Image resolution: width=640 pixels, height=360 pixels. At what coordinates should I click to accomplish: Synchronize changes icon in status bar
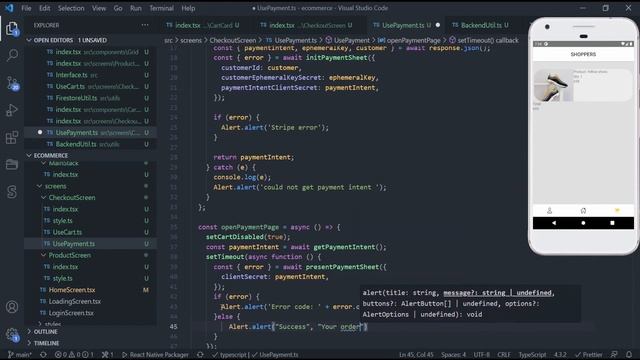tap(43, 355)
